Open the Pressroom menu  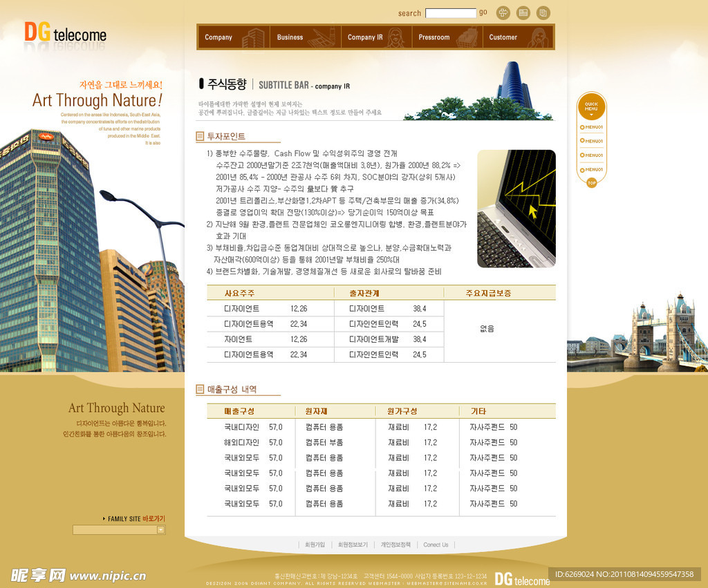pos(434,37)
